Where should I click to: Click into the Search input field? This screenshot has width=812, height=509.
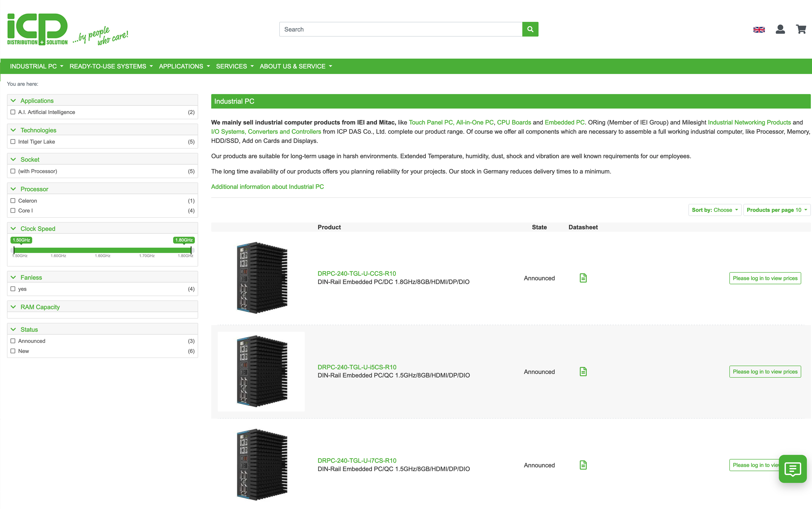point(401,29)
